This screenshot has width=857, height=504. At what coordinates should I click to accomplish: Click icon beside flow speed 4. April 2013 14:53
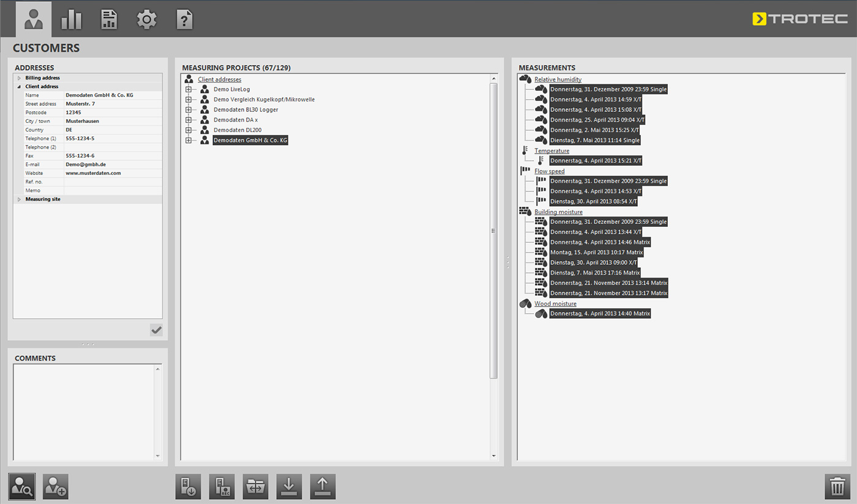click(x=541, y=191)
